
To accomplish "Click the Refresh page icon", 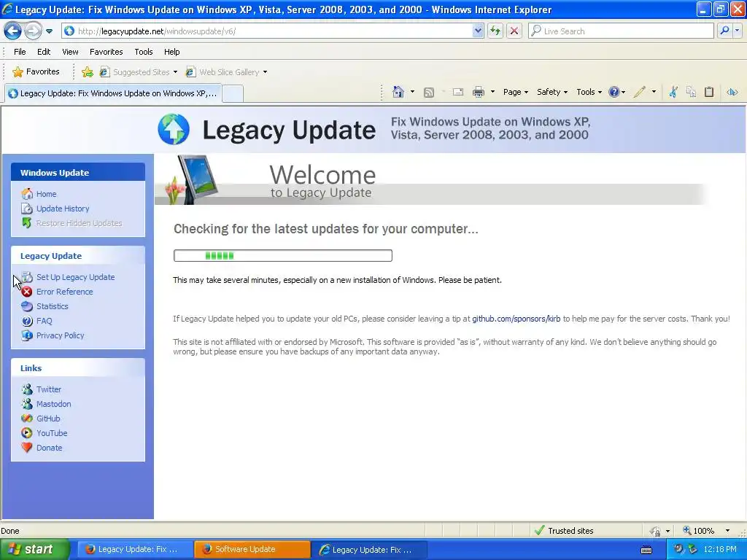I will click(495, 31).
